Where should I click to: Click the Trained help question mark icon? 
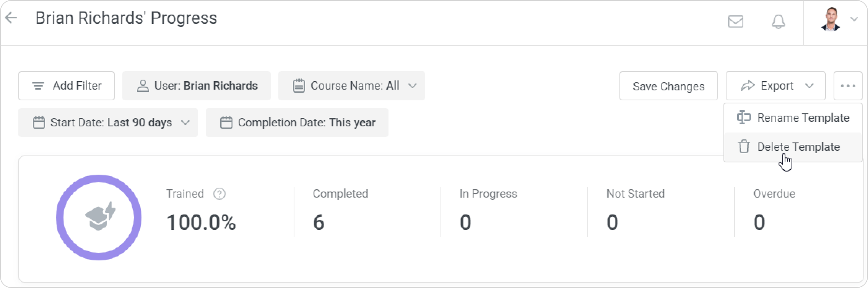point(219,194)
